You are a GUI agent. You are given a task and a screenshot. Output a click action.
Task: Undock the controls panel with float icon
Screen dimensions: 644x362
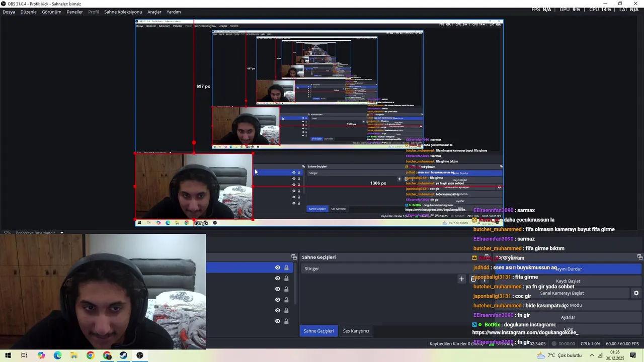pos(639,257)
